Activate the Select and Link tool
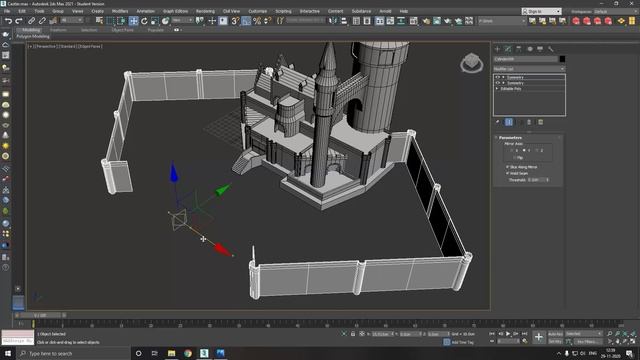Image resolution: width=640 pixels, height=360 pixels. tap(31, 21)
